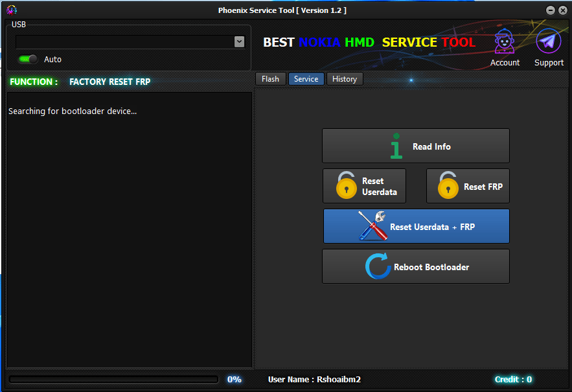The width and height of the screenshot is (572, 392).
Task: Click the Credit : 0 status display
Action: 513,379
